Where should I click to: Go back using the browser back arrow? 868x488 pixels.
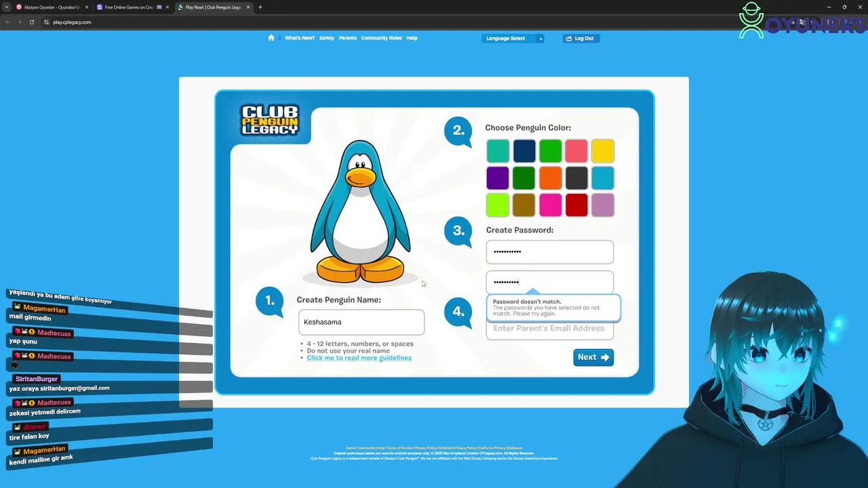pos(7,22)
